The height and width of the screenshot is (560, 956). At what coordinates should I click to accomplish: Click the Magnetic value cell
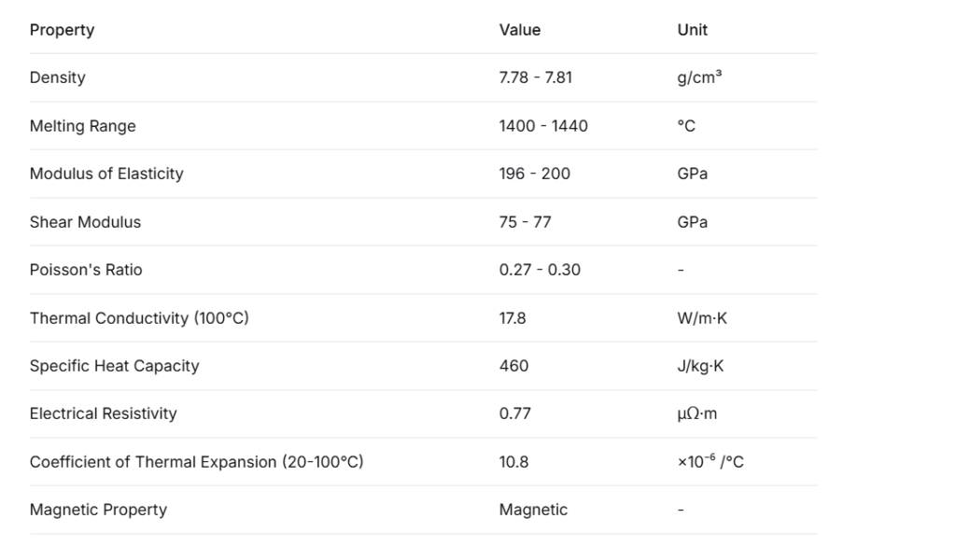point(533,510)
